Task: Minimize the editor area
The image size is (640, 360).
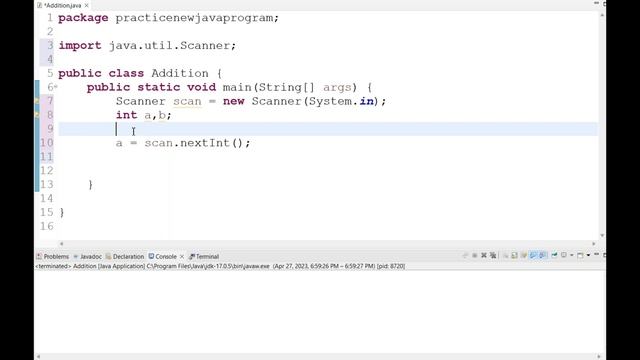Action: click(x=596, y=3)
